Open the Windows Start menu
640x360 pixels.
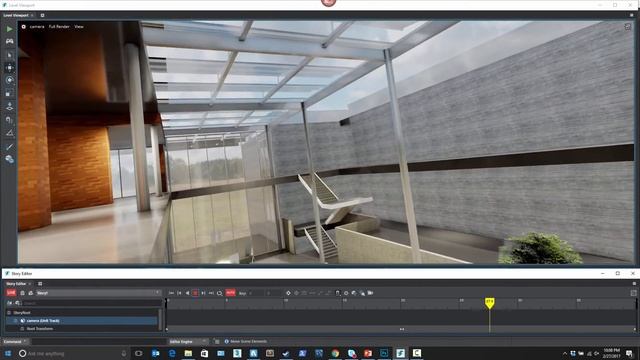coord(8,353)
